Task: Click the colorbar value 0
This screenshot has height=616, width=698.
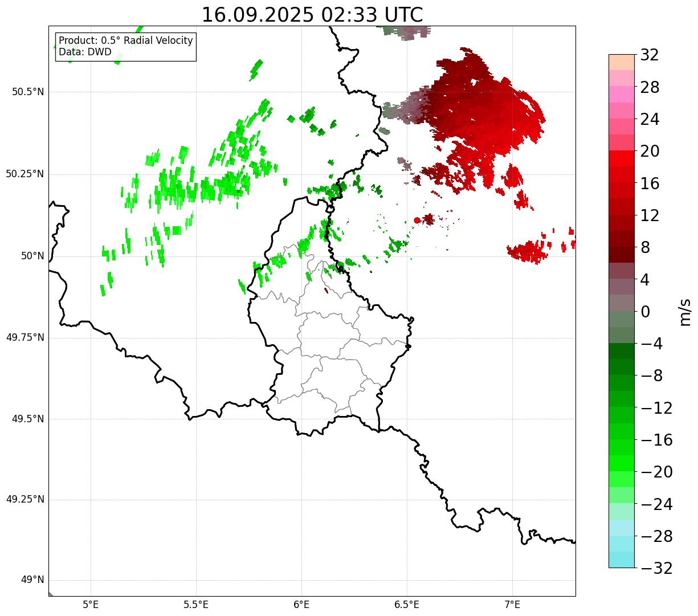Action: pos(645,312)
